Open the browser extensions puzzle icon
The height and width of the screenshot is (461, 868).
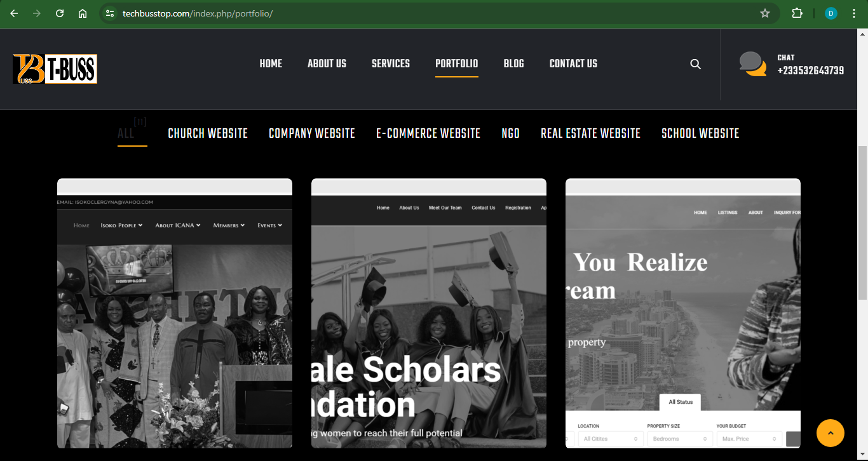pyautogui.click(x=797, y=13)
